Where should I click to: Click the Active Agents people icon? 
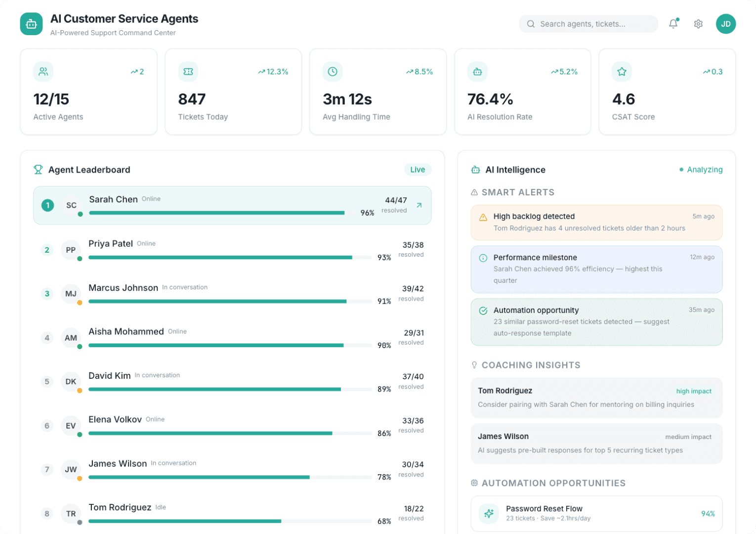click(43, 72)
